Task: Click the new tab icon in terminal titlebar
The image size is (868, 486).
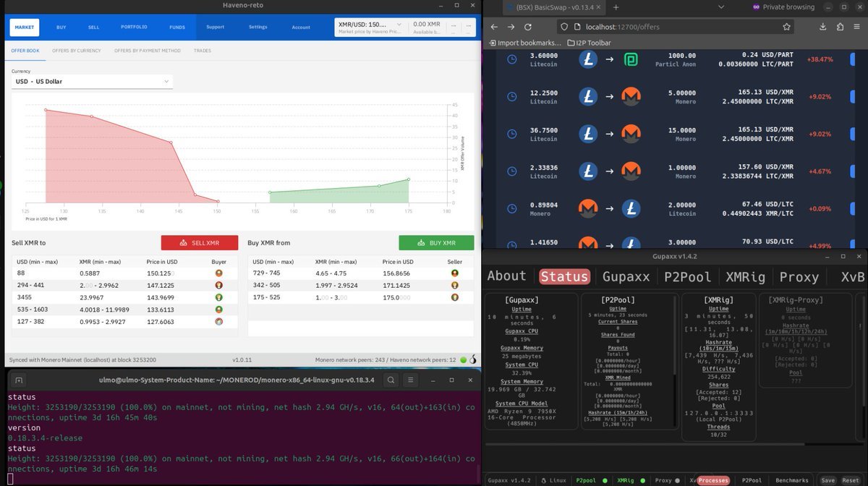Action: pos(20,380)
